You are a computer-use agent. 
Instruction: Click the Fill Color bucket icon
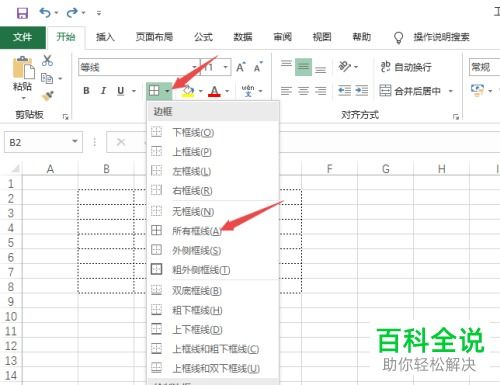pyautogui.click(x=188, y=91)
